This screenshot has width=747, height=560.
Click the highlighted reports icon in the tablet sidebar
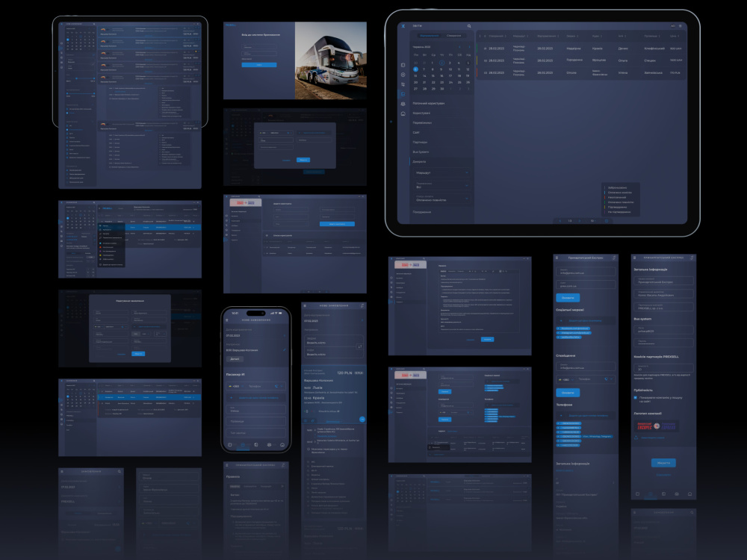coord(403,94)
